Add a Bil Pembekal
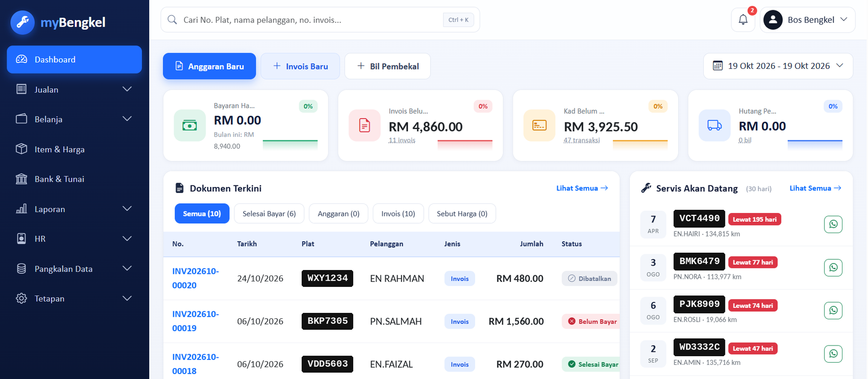The image size is (868, 379). 388,66
